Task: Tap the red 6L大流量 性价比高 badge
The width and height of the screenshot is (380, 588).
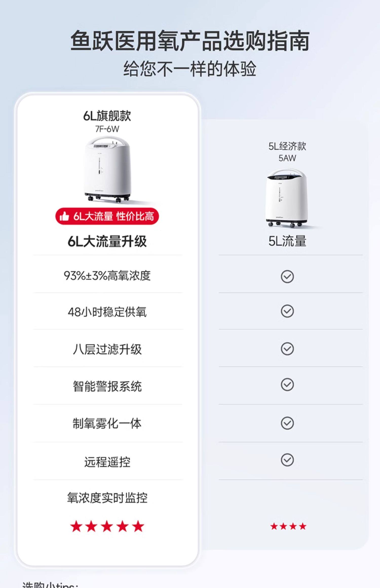Action: pos(107,217)
